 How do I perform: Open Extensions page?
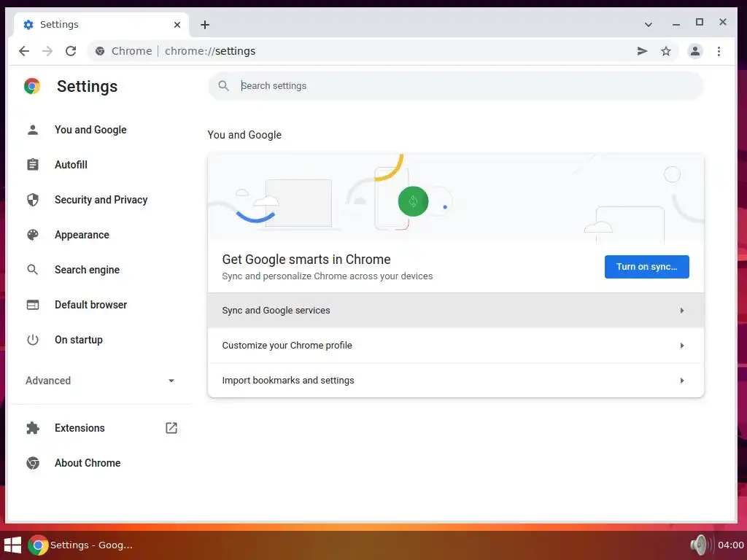(80, 428)
